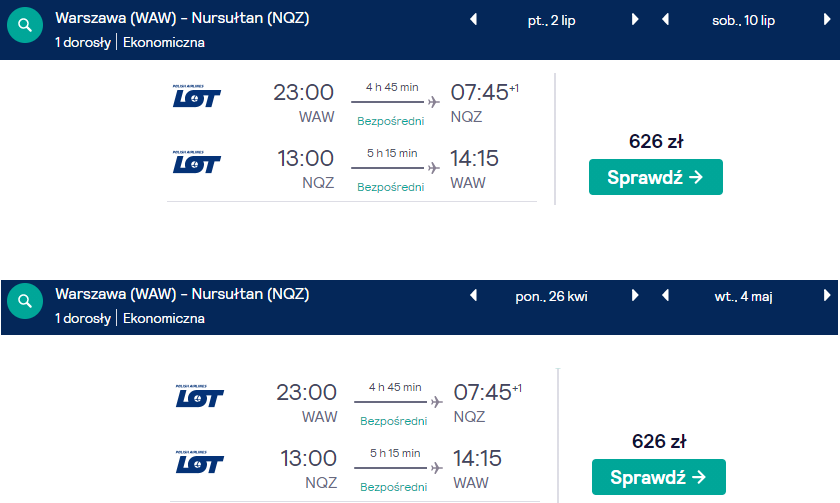Image resolution: width=840 pixels, height=503 pixels.
Task: Open top Warszawa (WAW) – Nursułtan (NQZ) route
Action: pyautogui.click(x=182, y=18)
